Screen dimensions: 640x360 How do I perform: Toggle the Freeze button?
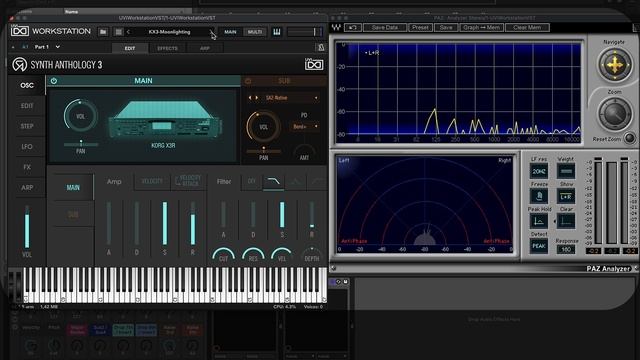point(539,196)
